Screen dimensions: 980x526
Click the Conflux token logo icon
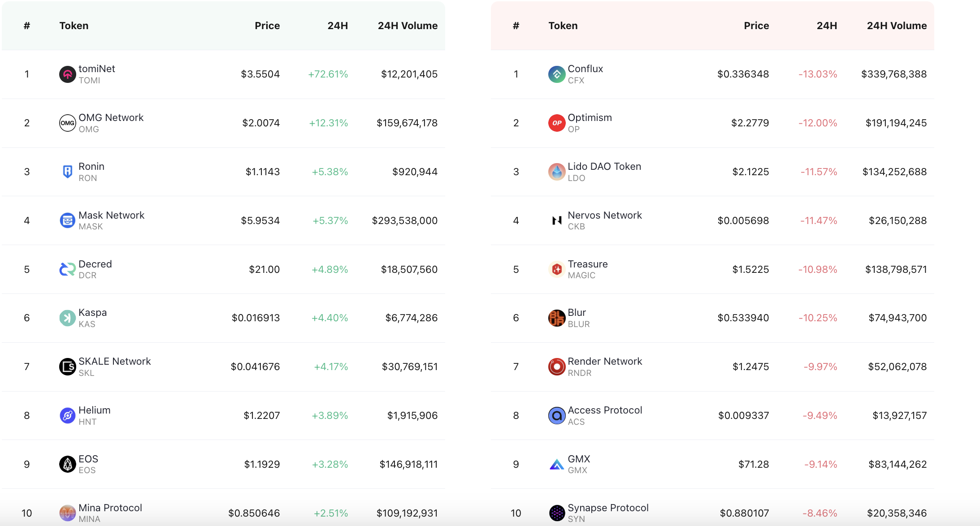click(556, 74)
